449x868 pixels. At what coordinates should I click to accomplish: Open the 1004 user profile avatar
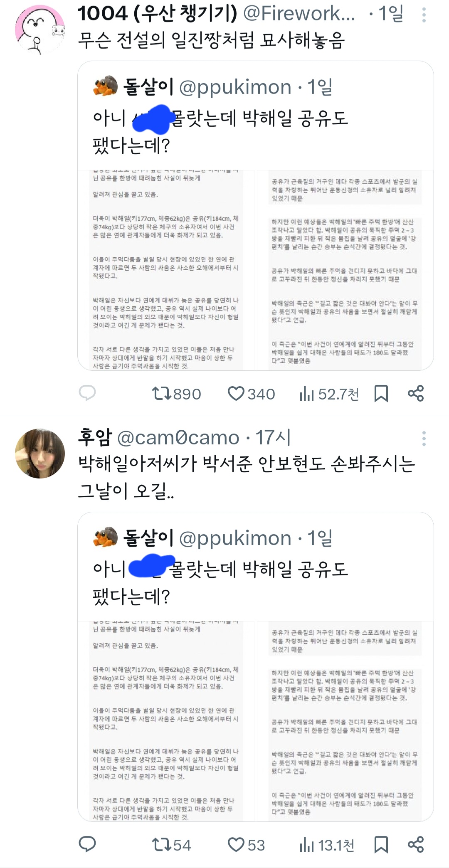click(x=40, y=30)
